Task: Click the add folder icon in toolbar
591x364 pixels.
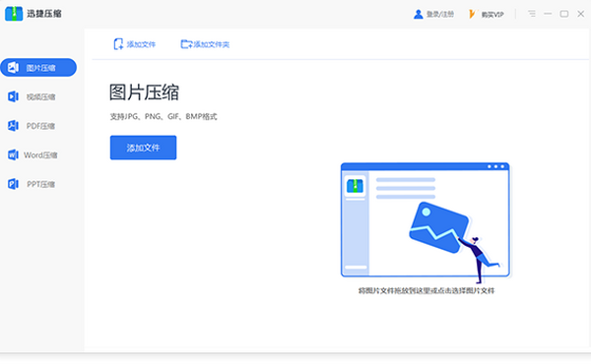Action: point(186,44)
